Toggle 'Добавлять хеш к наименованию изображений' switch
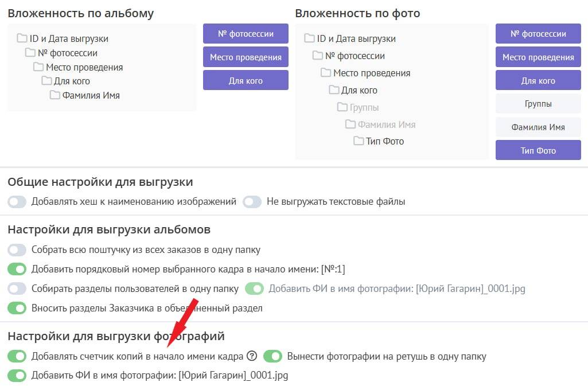 [17, 202]
